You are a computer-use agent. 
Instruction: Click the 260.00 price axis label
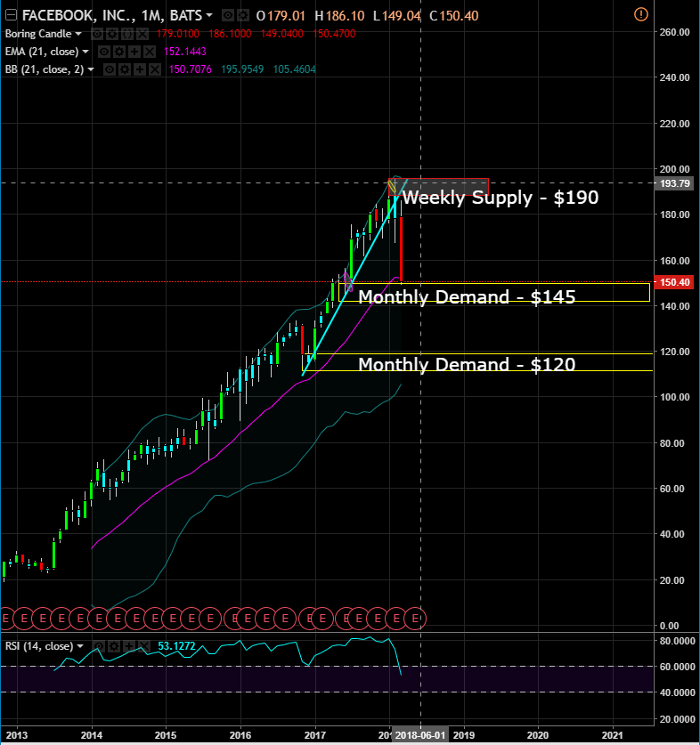[674, 32]
